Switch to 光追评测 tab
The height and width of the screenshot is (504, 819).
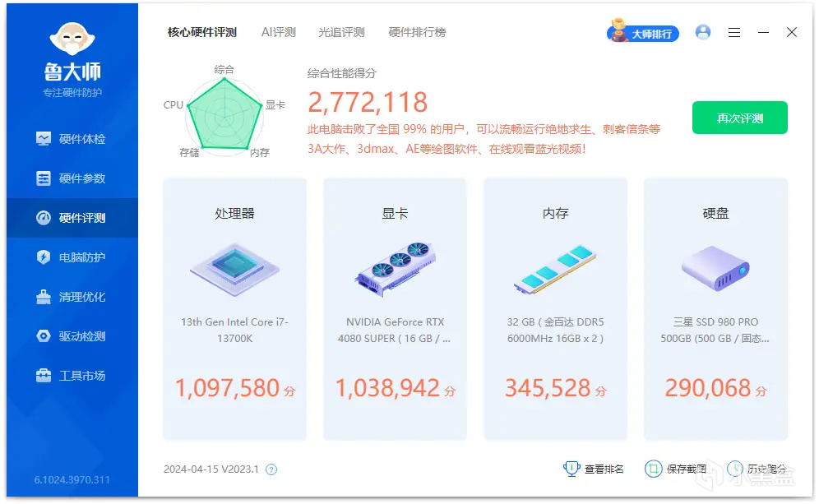[341, 32]
